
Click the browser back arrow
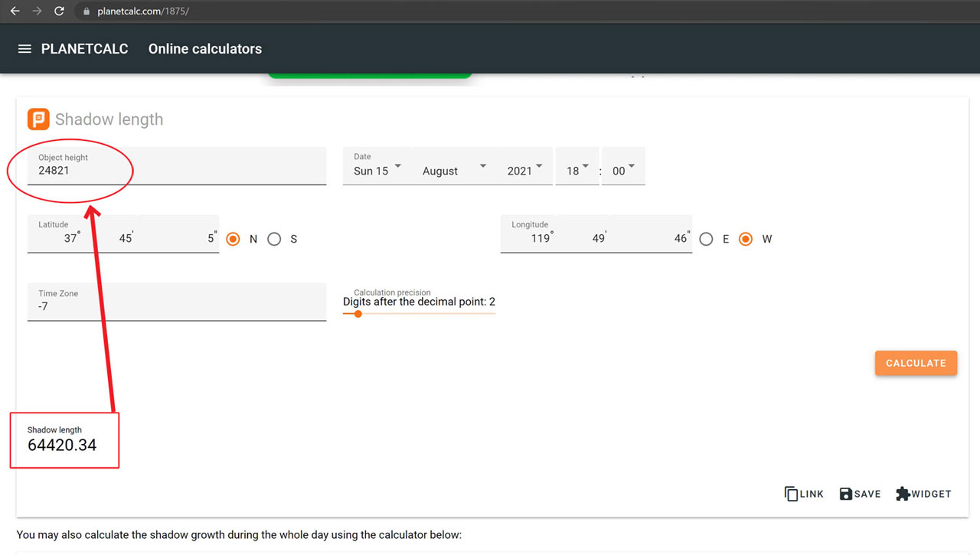(x=15, y=11)
